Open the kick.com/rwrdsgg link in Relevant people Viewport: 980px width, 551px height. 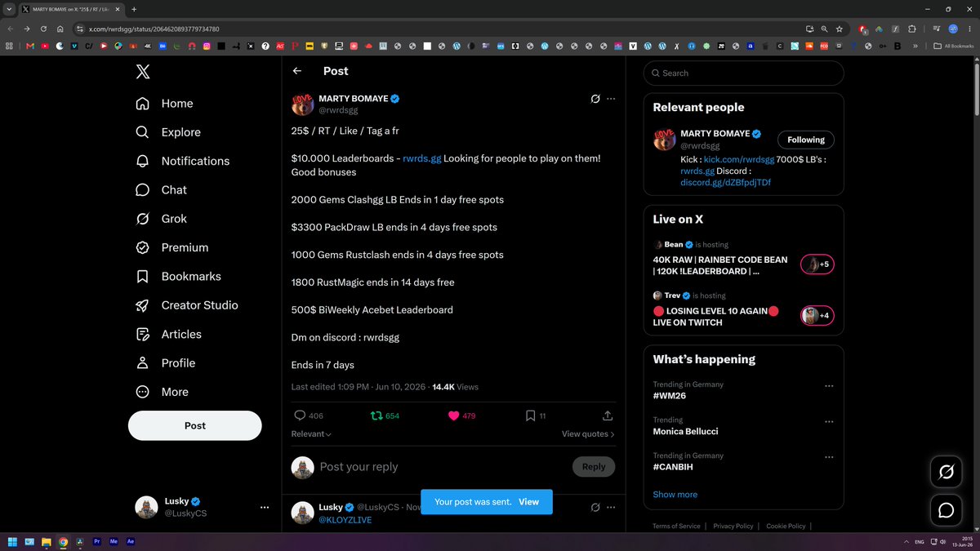738,161
